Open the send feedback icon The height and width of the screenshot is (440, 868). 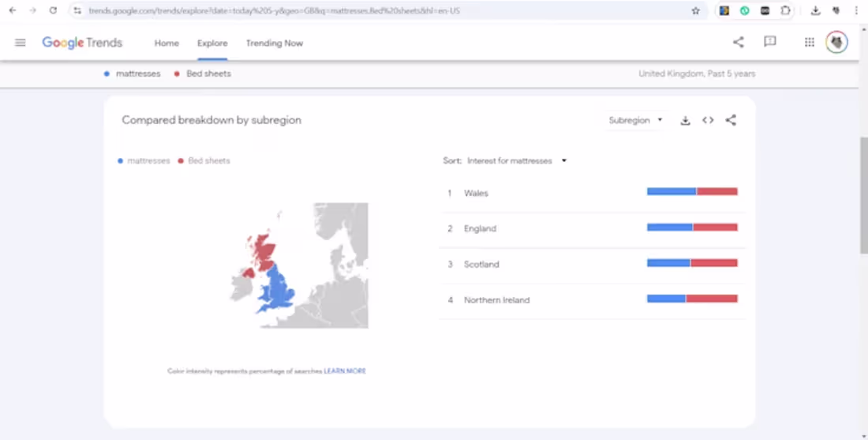pyautogui.click(x=770, y=43)
